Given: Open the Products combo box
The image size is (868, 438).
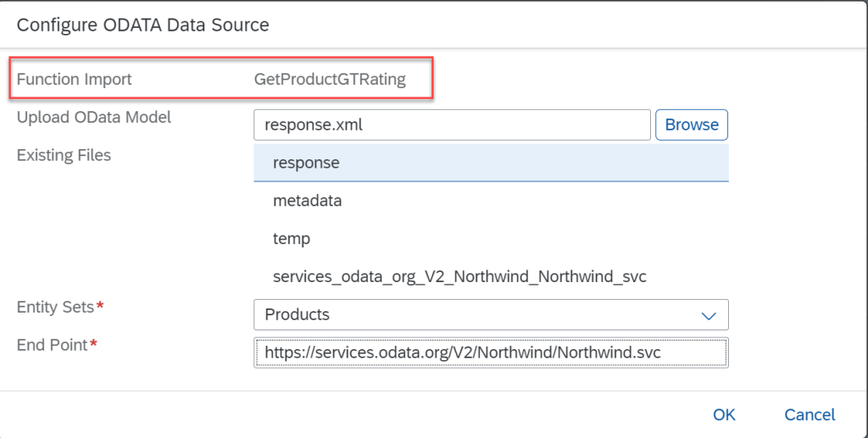Looking at the screenshot, I should (475, 315).
